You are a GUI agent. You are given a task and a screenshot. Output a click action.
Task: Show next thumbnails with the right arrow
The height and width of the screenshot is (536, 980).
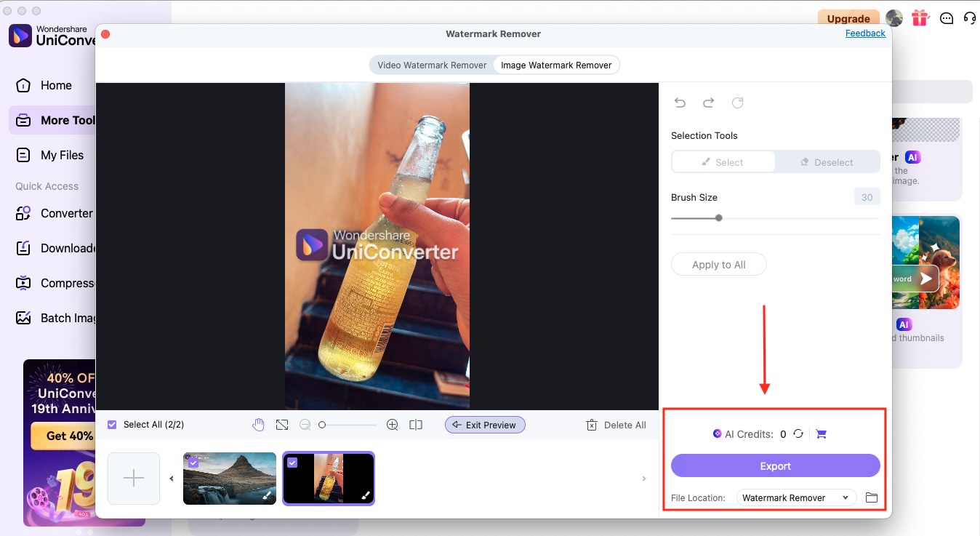[x=644, y=479]
